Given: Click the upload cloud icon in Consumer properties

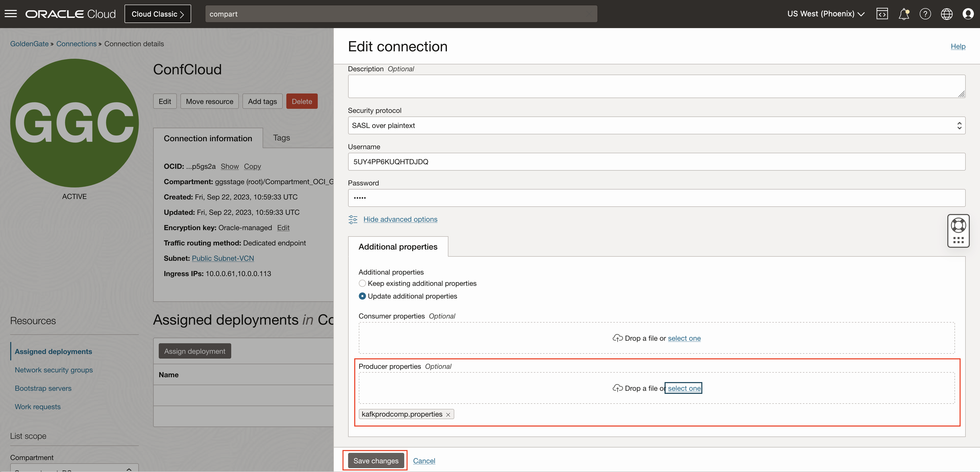Looking at the screenshot, I should pos(618,338).
